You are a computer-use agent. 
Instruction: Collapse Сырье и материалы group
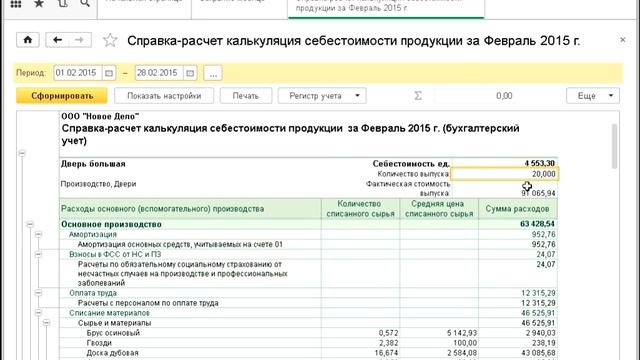[47, 323]
